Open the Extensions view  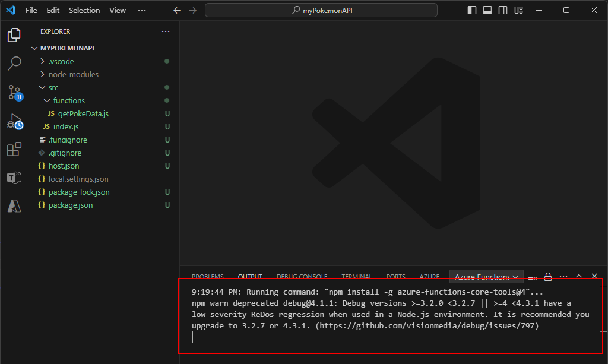[x=14, y=149]
